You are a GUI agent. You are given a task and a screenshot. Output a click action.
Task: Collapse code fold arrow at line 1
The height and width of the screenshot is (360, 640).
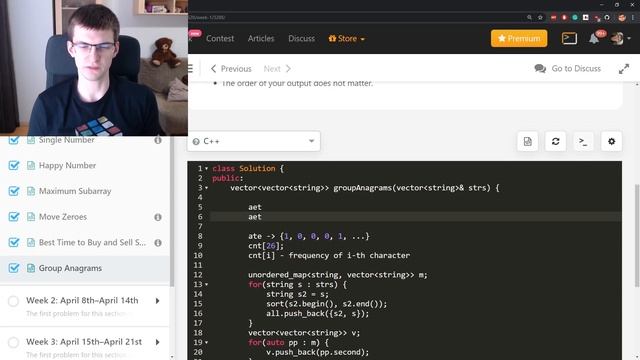(x=207, y=169)
